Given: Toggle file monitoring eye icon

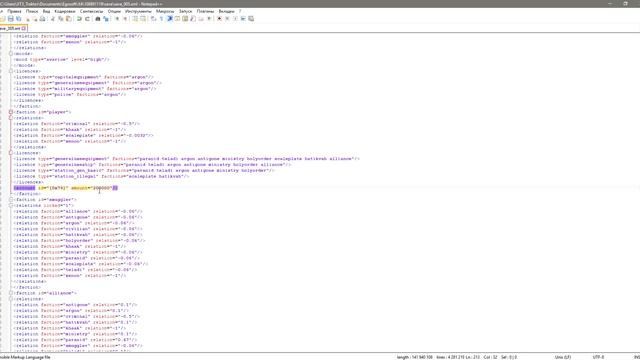Looking at the screenshot, I should 209,19.
